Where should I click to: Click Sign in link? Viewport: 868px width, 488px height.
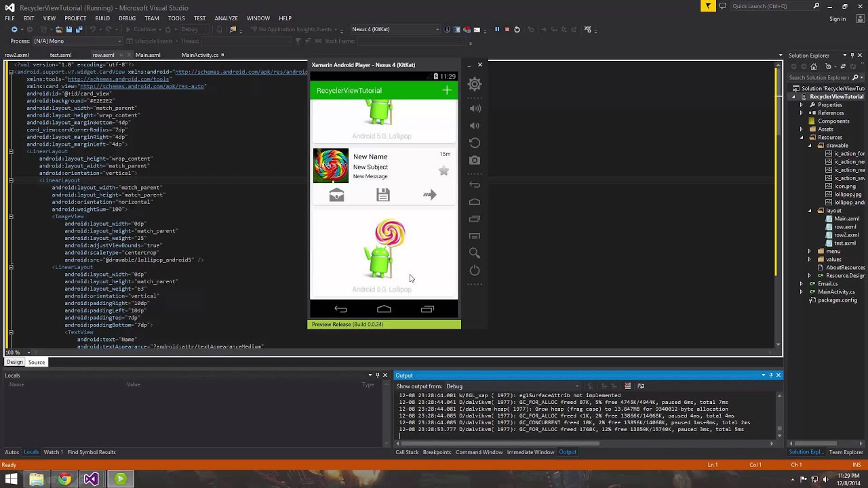point(837,19)
